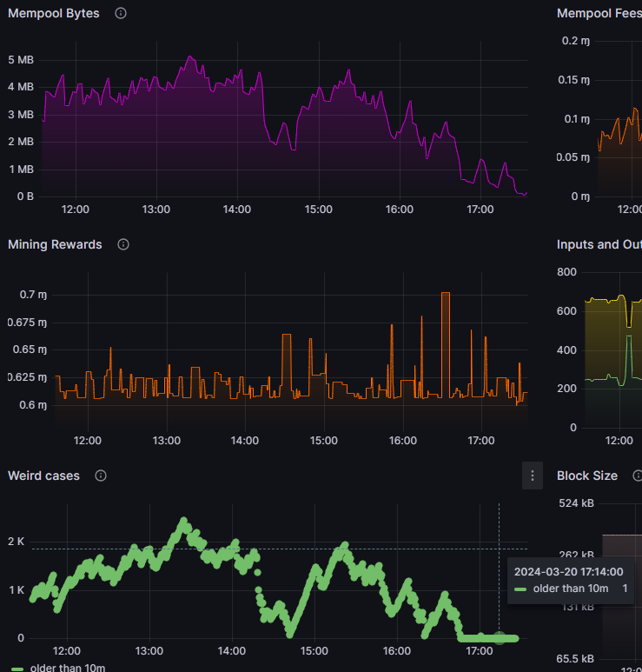This screenshot has height=672, width=642.
Task: Click '15:00' time label under Mining Rewards chart
Action: [324, 441]
